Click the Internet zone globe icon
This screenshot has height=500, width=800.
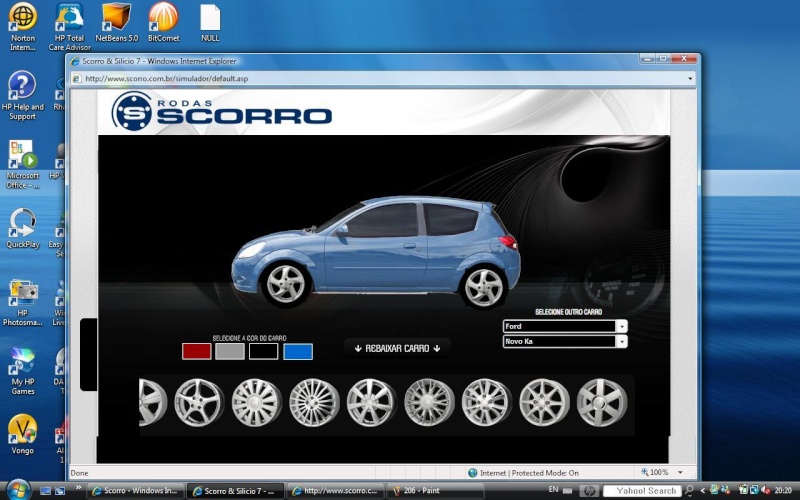[x=472, y=473]
